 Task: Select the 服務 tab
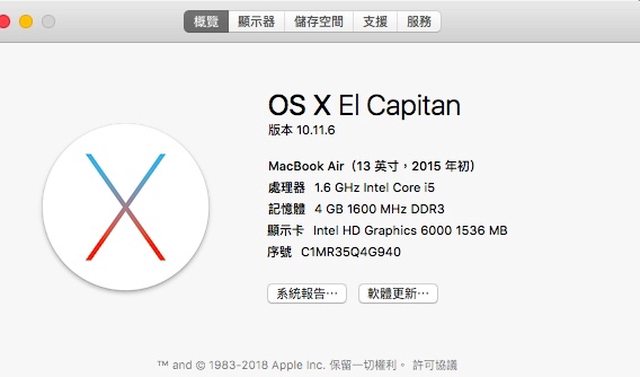[x=419, y=21]
